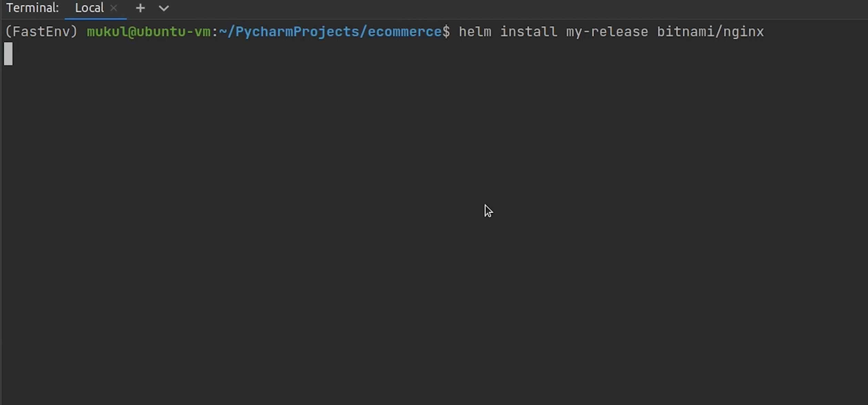Click the word "install" in the command
This screenshot has height=405, width=868.
tap(529, 32)
